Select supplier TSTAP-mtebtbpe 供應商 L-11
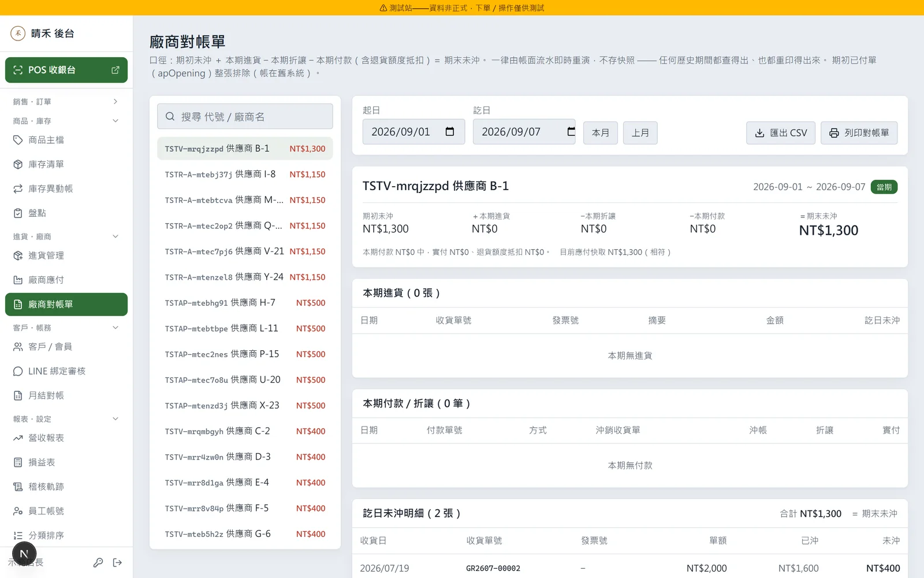Image resolution: width=924 pixels, height=578 pixels. pyautogui.click(x=245, y=328)
